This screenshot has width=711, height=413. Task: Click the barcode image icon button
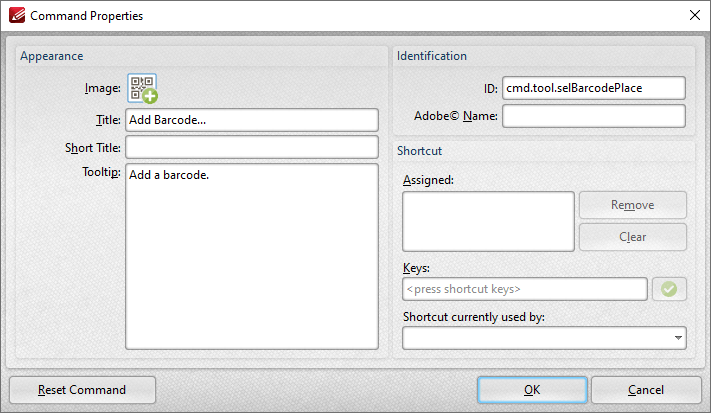tap(142, 88)
